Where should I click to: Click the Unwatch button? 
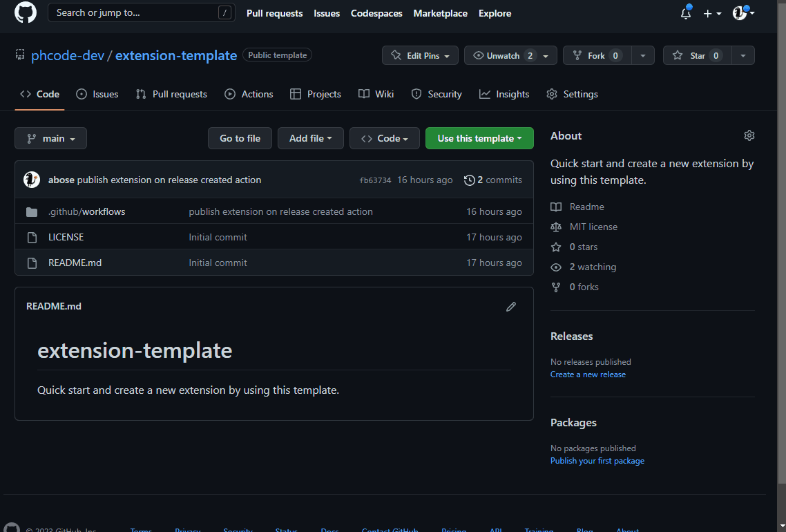pos(503,55)
